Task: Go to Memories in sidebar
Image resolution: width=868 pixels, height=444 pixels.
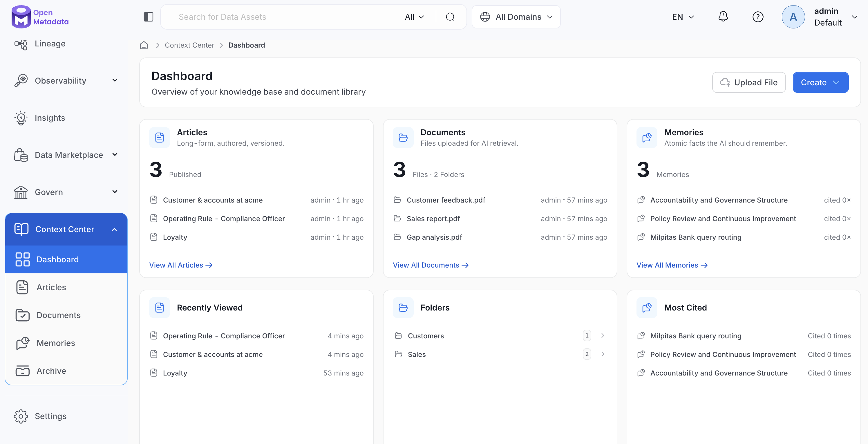Action: 66,343
